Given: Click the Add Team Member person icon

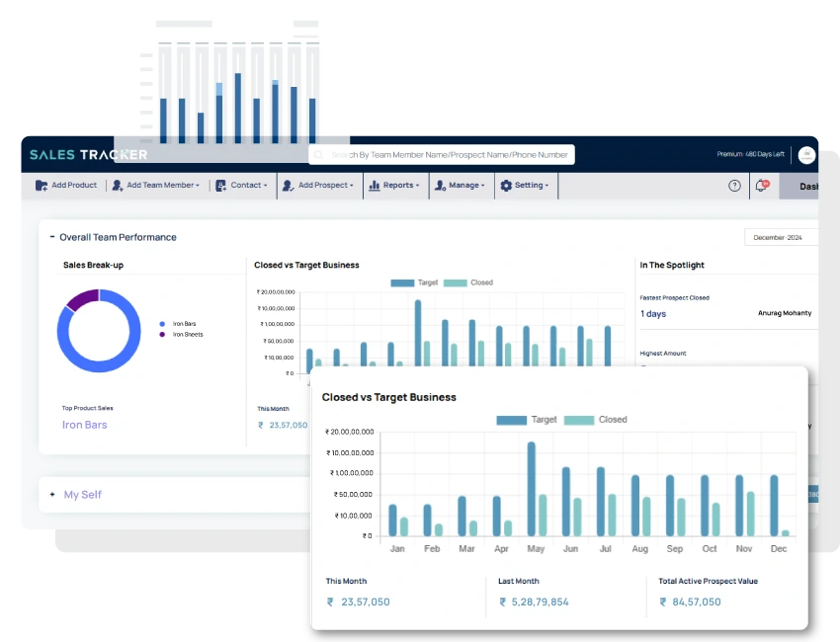Looking at the screenshot, I should (118, 186).
